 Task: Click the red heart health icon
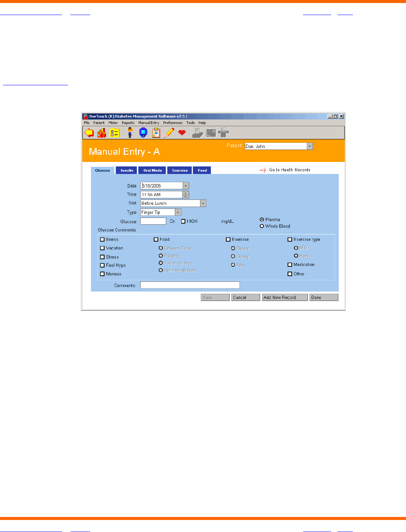[x=182, y=133]
